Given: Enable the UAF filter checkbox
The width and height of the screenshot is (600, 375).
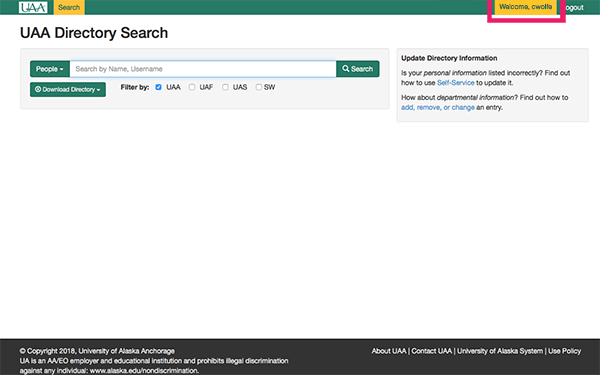Looking at the screenshot, I should [x=192, y=87].
